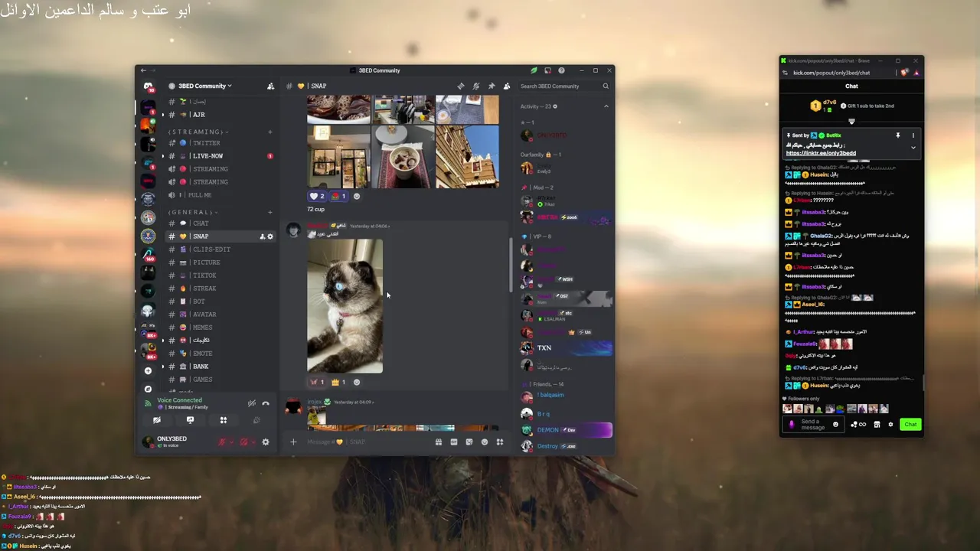Viewport: 980px width, 551px height.
Task: Toggle butterfly reaction under cat photo
Action: (317, 382)
